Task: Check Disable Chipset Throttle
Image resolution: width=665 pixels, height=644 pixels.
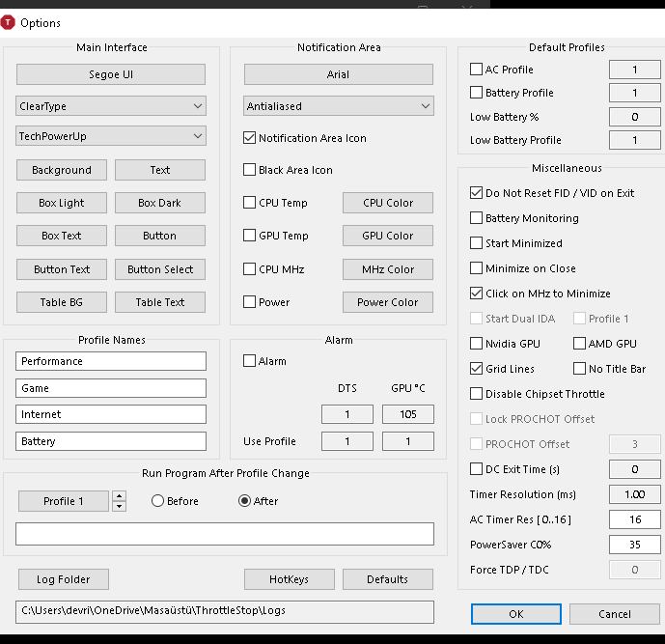Action: [x=476, y=393]
